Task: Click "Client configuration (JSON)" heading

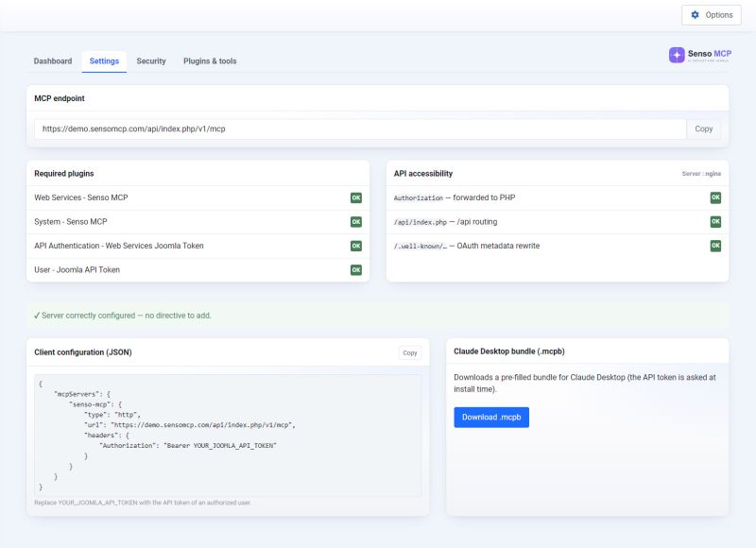Action: [x=83, y=352]
